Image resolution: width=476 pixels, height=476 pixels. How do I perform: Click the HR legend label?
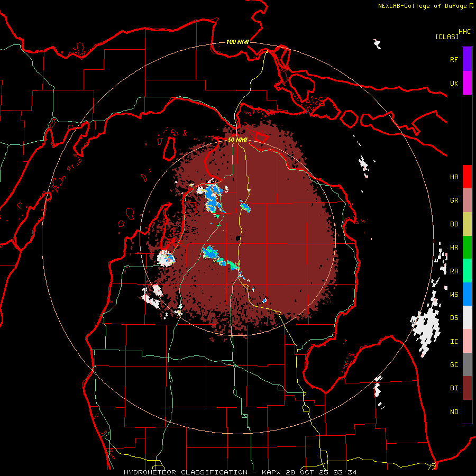pos(454,248)
